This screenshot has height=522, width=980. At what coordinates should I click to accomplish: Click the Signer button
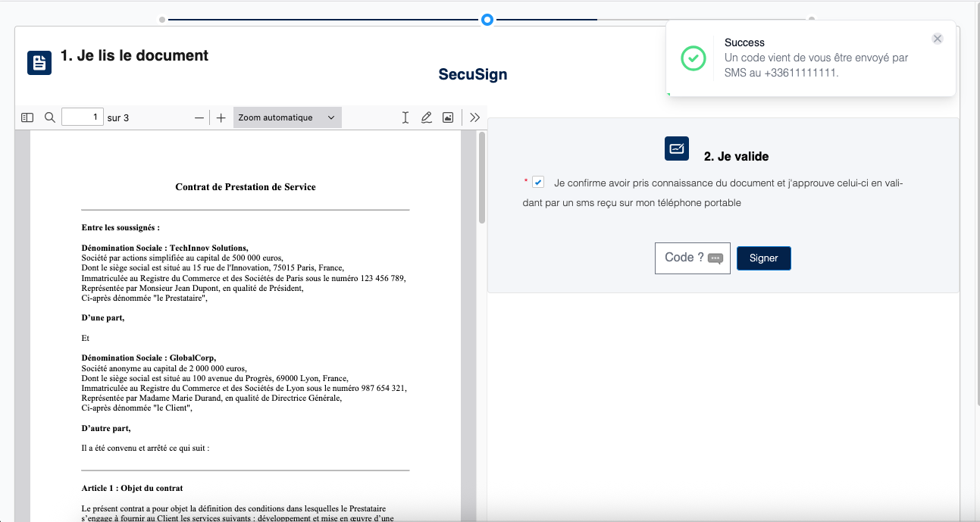click(x=764, y=258)
